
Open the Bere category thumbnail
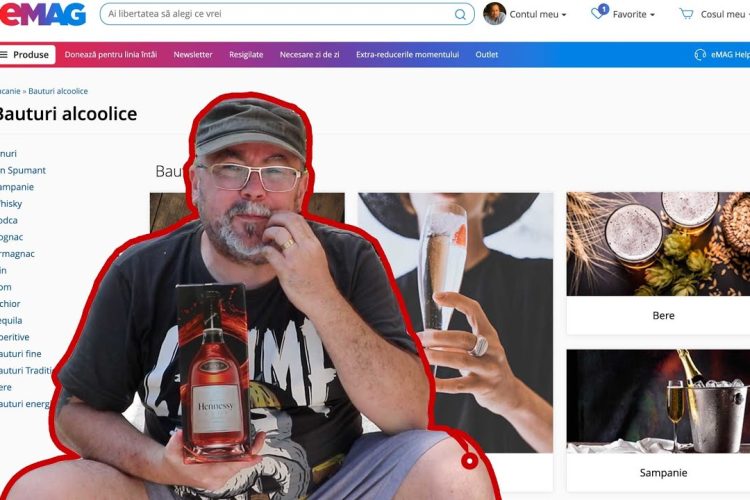[x=657, y=244]
